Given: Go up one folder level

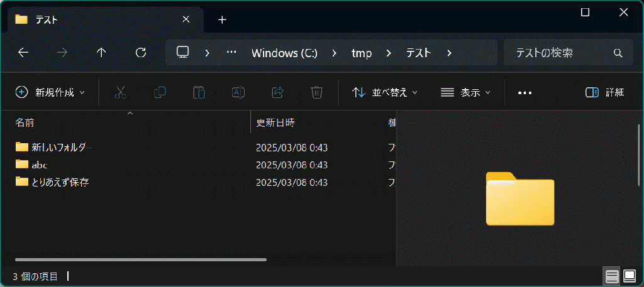Looking at the screenshot, I should [101, 53].
